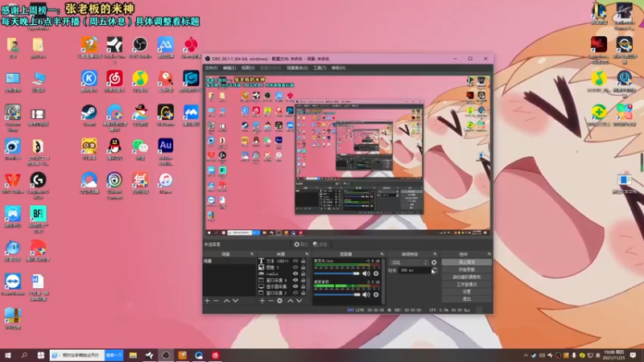Open WPS Office desktop shortcut

13,183
